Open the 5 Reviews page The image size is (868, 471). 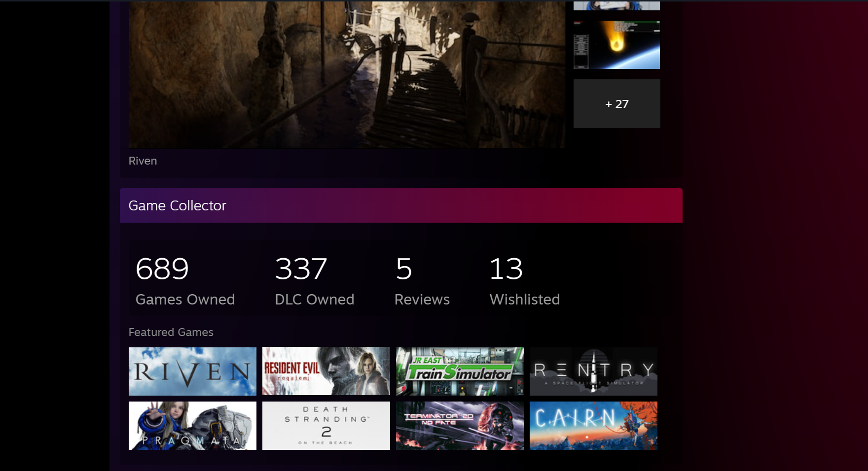(x=422, y=280)
